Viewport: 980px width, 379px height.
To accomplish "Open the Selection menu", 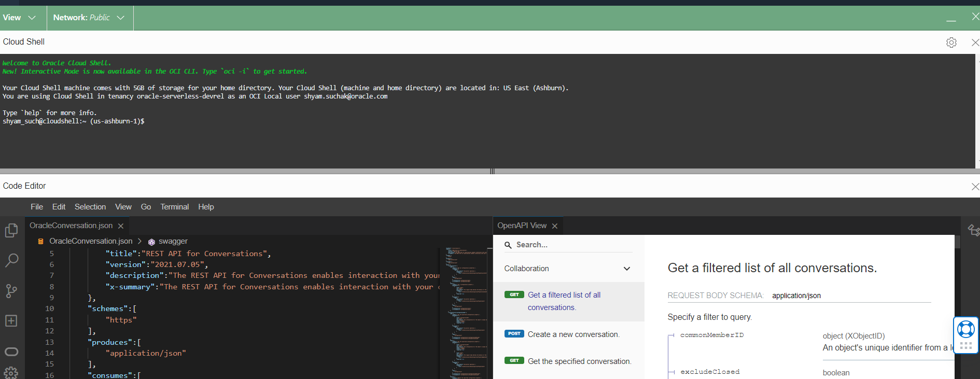I will [x=90, y=207].
